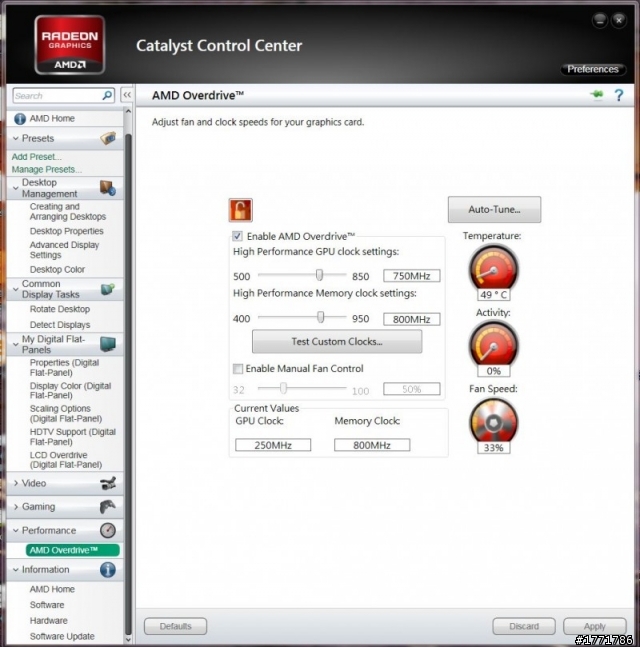640x648 pixels.
Task: Click the Presets section icon
Action: [108, 138]
